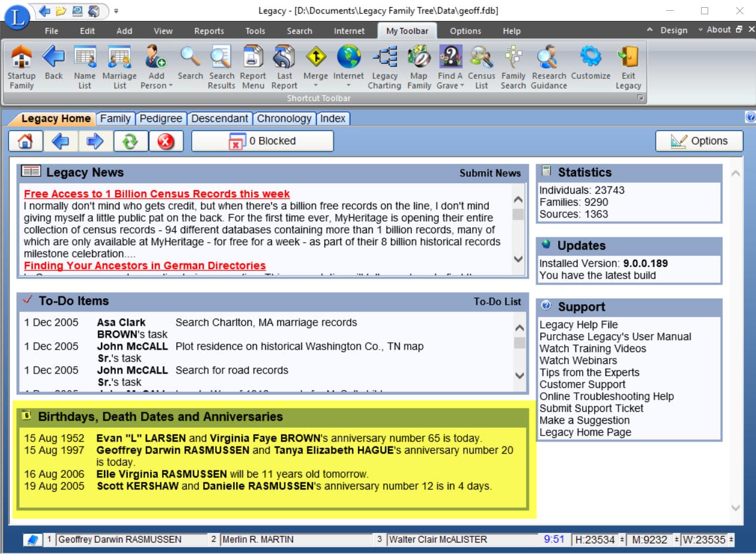The image size is (756, 554).
Task: Click the H:23534 stepper arrows
Action: pyautogui.click(x=622, y=540)
